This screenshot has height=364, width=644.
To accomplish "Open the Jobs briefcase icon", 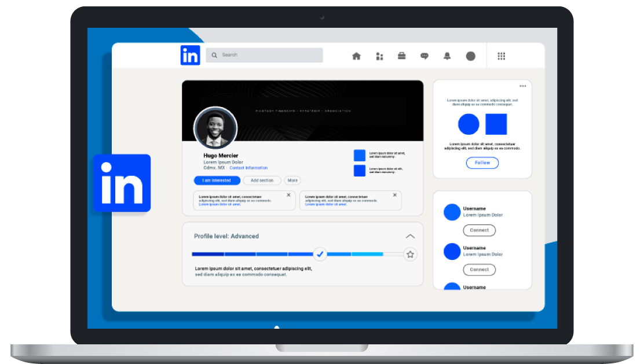I will tap(402, 56).
